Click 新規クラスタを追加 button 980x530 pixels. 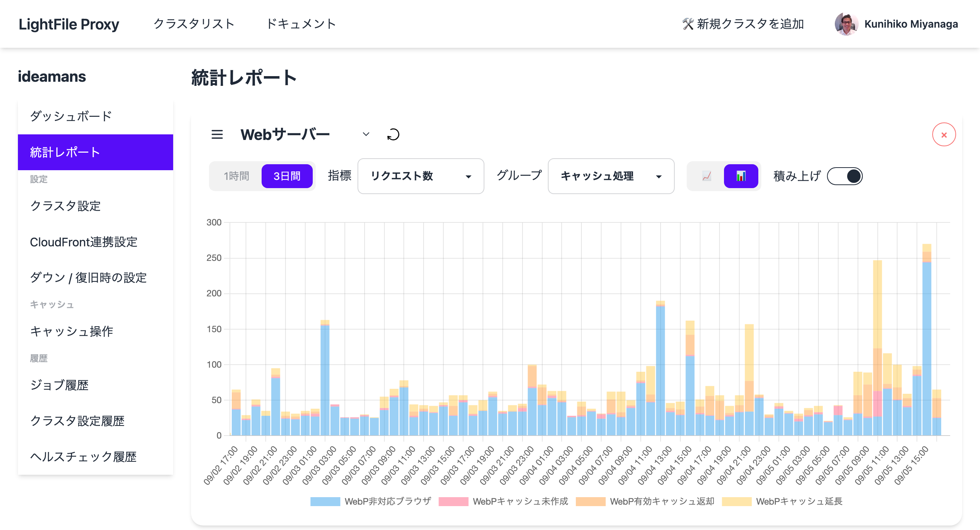(743, 24)
